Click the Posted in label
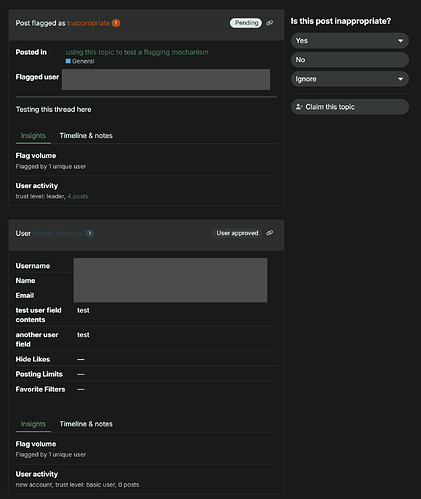This screenshot has width=421, height=499. point(31,52)
